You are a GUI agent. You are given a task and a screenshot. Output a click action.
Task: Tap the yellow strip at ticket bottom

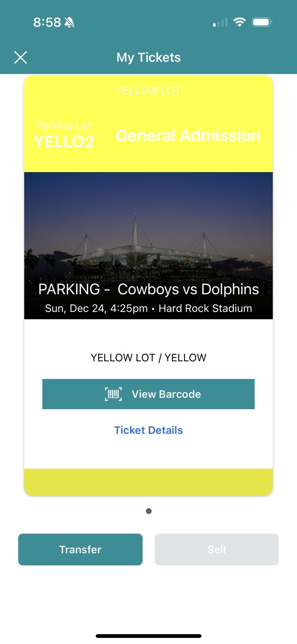tap(148, 482)
